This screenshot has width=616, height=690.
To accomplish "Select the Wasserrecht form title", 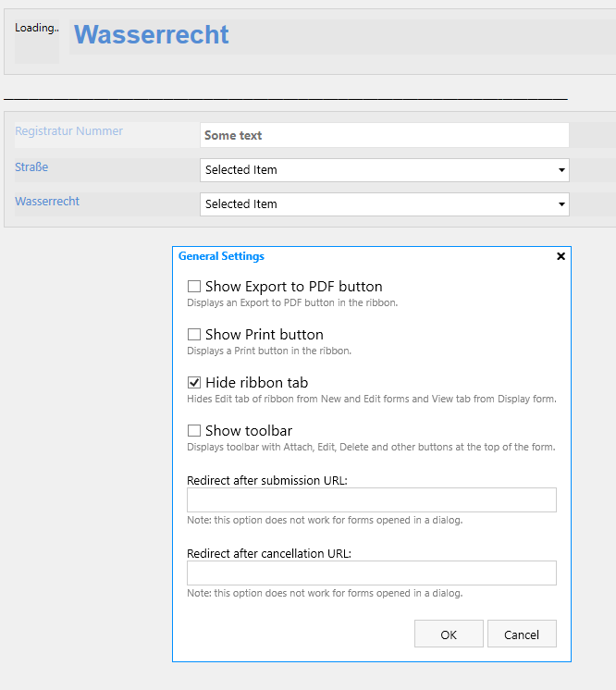I will 152,34.
